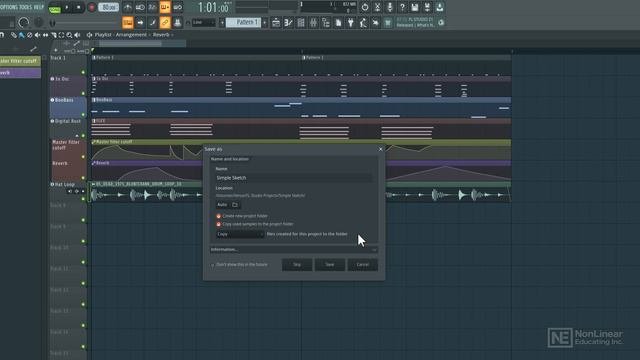
Task: Click the note/brush icon in second toolbar
Action: (152, 22)
